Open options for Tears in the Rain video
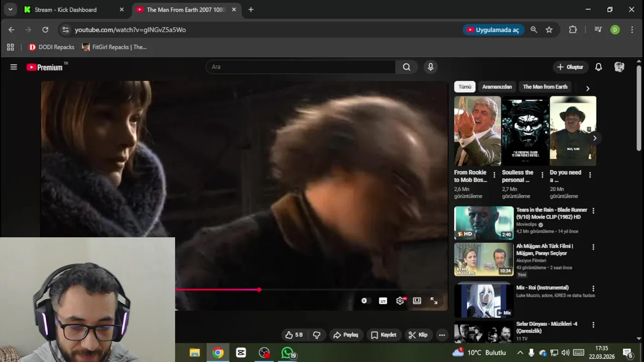644x362 pixels. click(593, 211)
